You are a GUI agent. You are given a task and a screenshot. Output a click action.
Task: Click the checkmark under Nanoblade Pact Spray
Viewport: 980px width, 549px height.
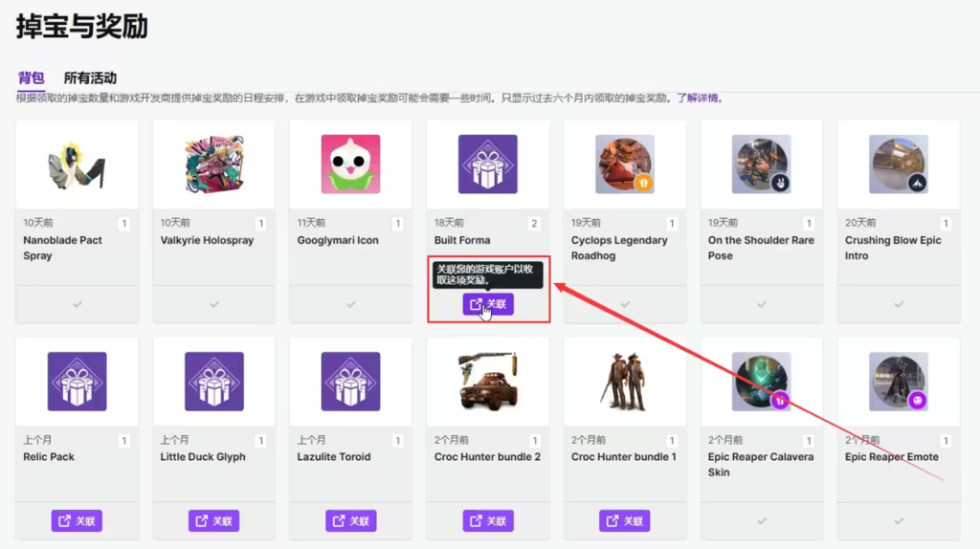point(77,304)
